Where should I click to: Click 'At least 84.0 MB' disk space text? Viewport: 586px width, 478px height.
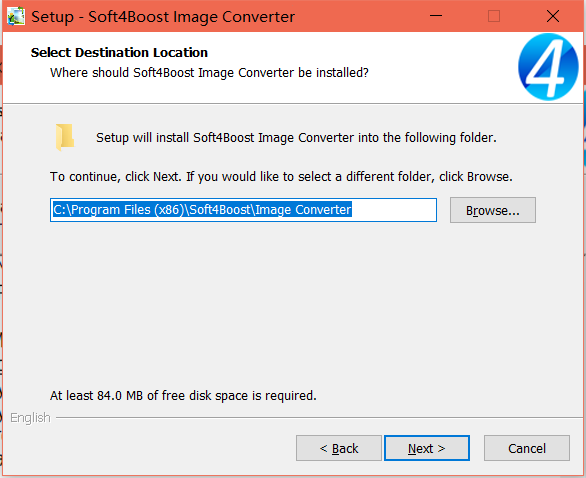183,395
